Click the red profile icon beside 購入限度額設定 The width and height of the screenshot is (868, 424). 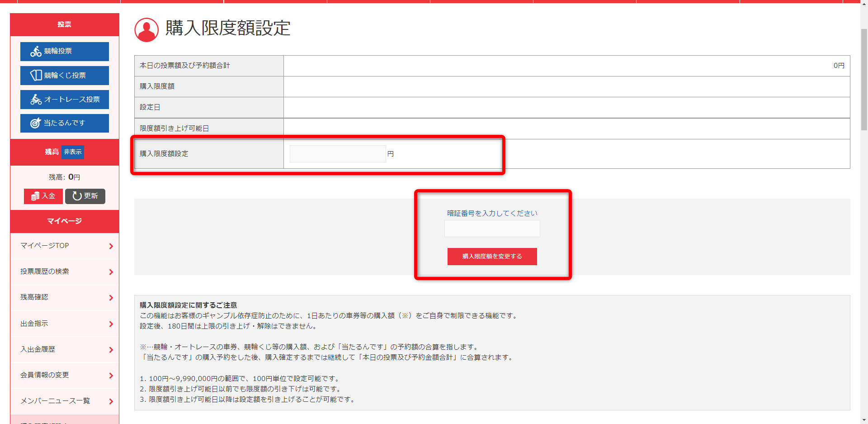[146, 29]
